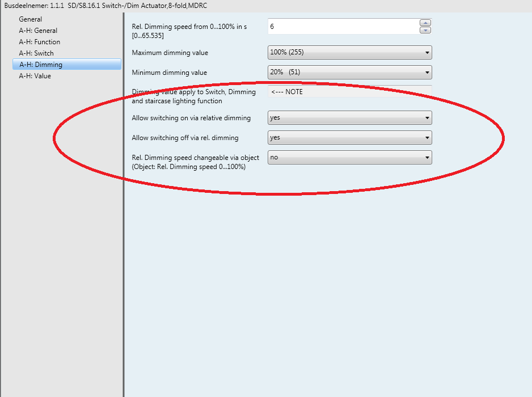532x397 pixels.
Task: Open the 'A-H: Value' page
Action: tap(35, 76)
